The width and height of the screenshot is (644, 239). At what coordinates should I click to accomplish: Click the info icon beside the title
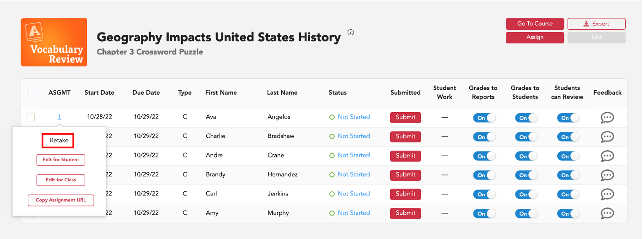point(351,33)
